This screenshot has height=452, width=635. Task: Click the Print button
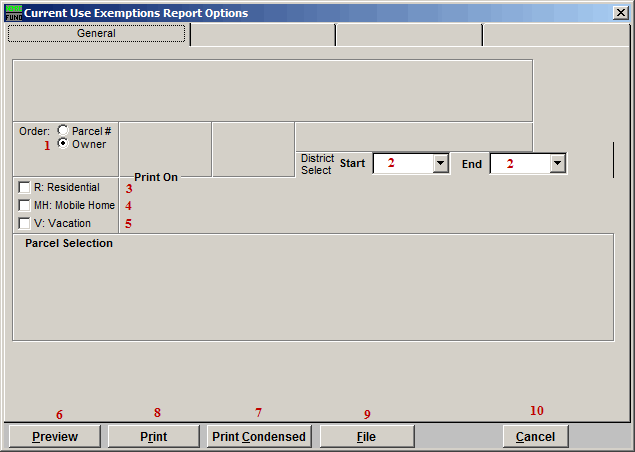(153, 437)
